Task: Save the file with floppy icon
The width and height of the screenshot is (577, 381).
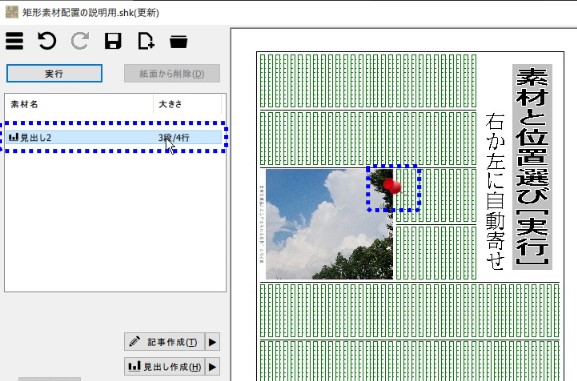Action: click(x=113, y=41)
